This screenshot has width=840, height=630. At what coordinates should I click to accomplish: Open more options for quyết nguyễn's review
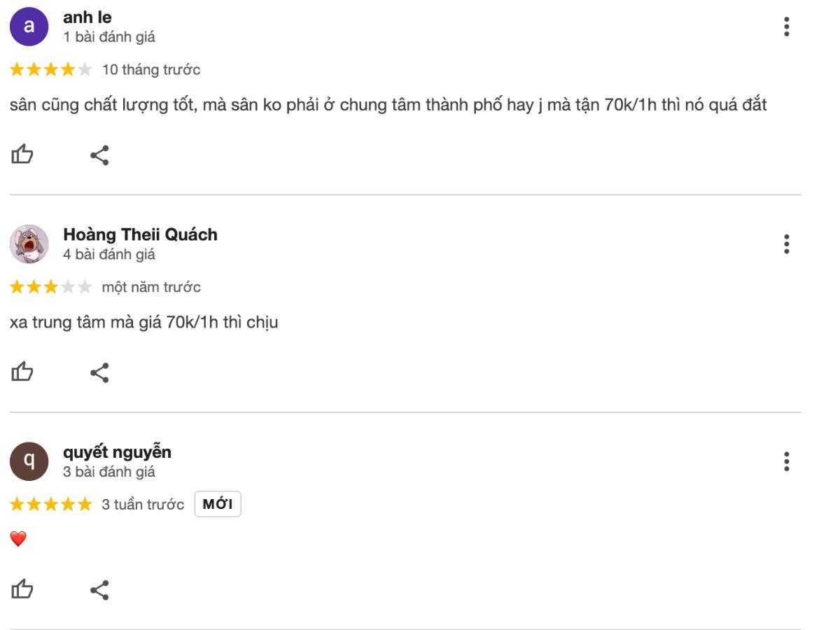coord(787,462)
